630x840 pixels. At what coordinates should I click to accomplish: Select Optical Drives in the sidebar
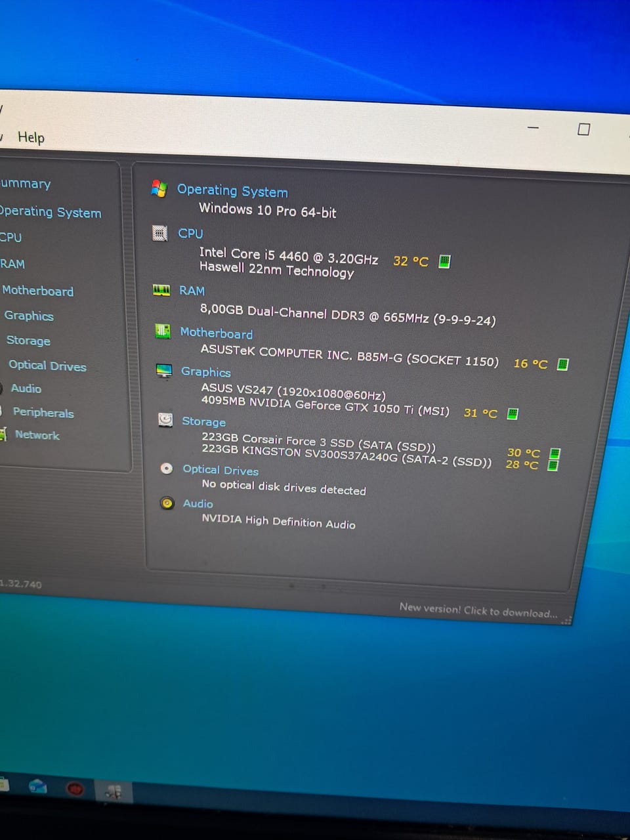click(x=47, y=366)
